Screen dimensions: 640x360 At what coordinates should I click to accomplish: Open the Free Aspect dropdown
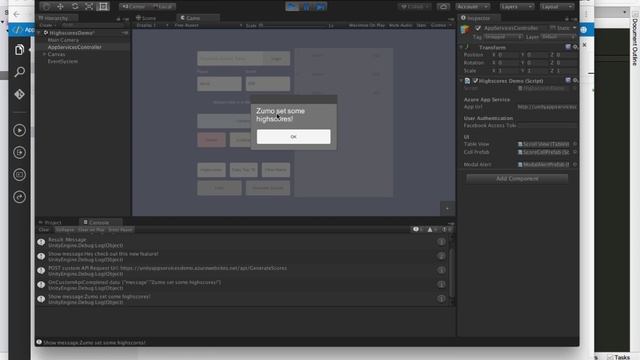pos(207,25)
